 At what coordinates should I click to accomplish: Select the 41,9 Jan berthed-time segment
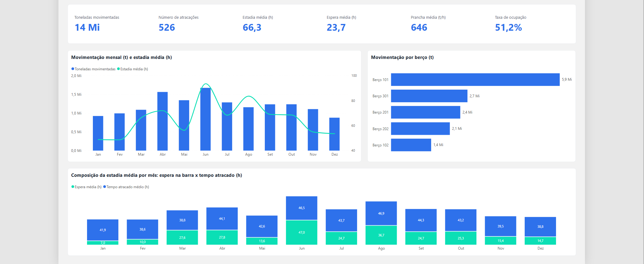pyautogui.click(x=103, y=230)
